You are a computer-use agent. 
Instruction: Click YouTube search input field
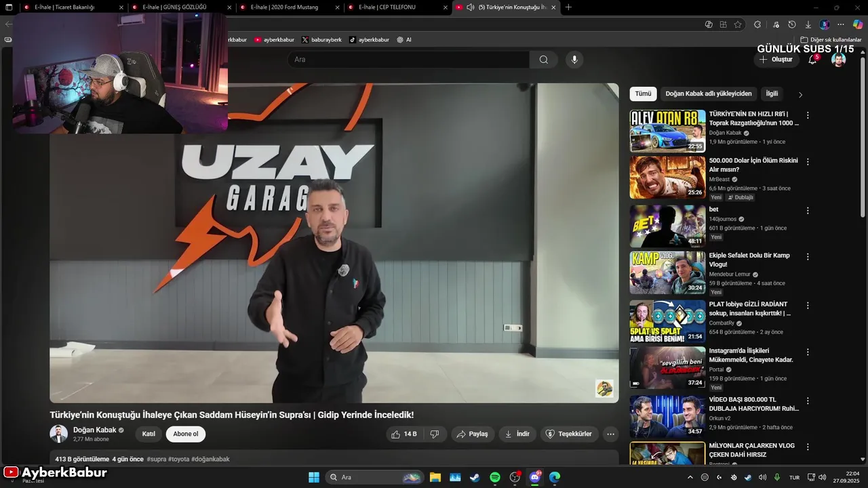409,60
